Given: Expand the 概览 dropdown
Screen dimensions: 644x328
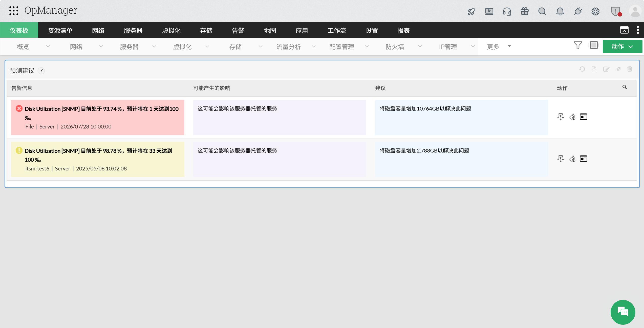Looking at the screenshot, I should [x=48, y=47].
